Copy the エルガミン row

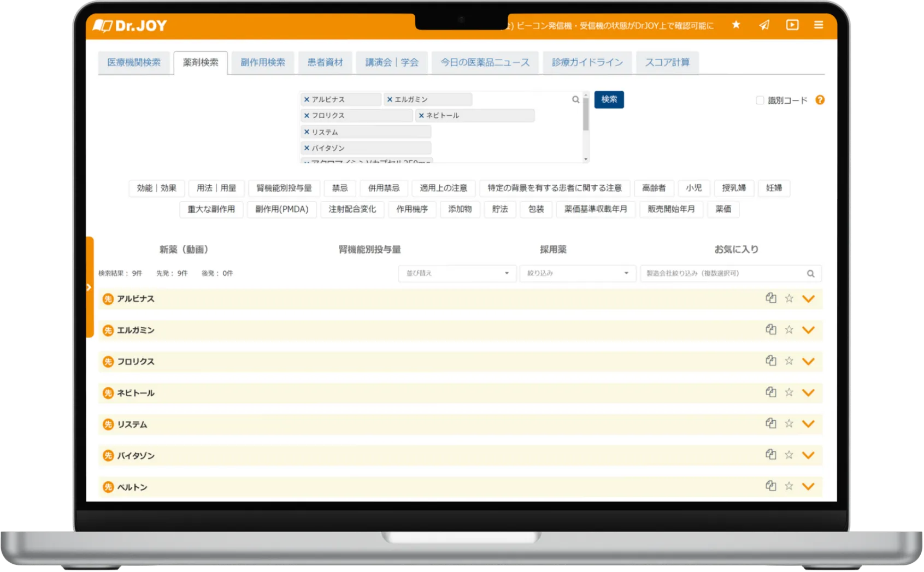click(771, 329)
